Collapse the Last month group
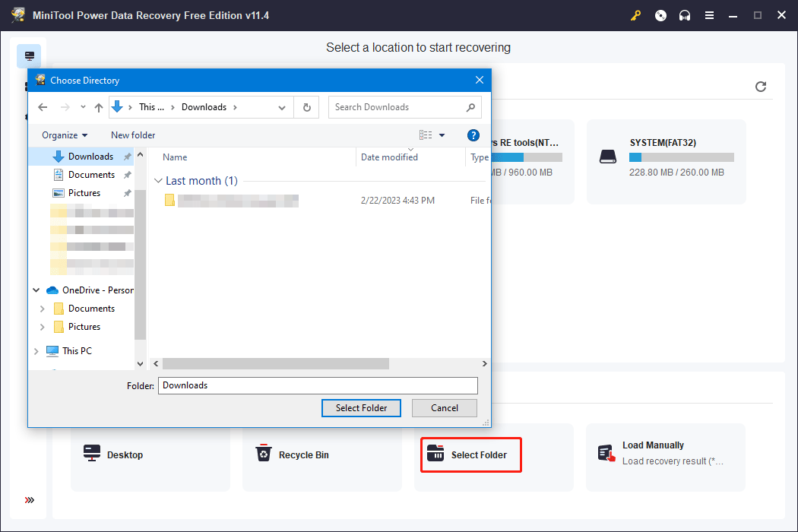Image resolution: width=798 pixels, height=532 pixels. [x=158, y=181]
